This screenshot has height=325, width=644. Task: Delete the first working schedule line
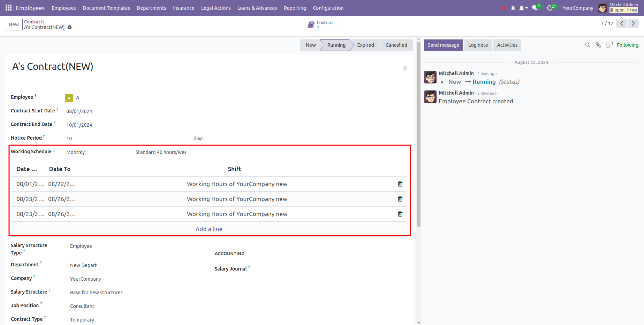coord(400,184)
